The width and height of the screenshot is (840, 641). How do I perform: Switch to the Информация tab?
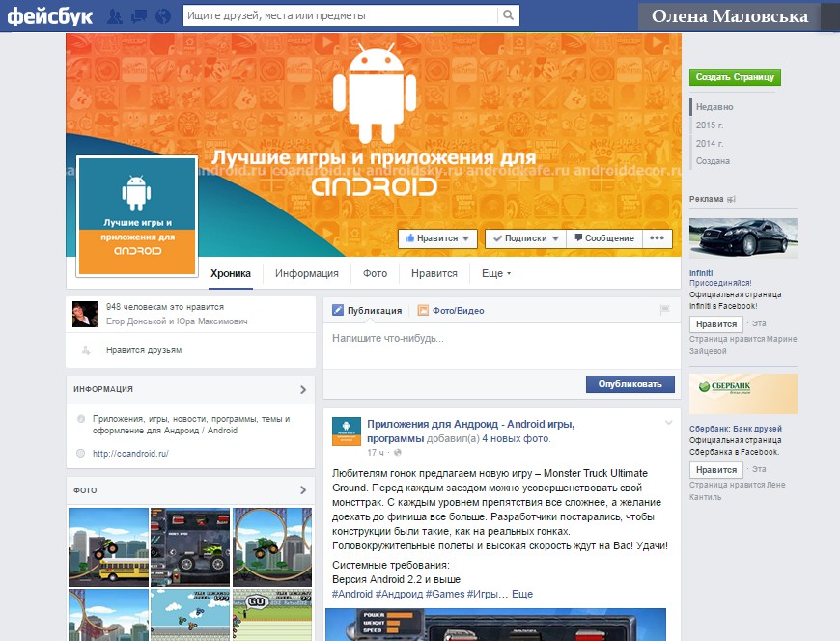tap(306, 273)
